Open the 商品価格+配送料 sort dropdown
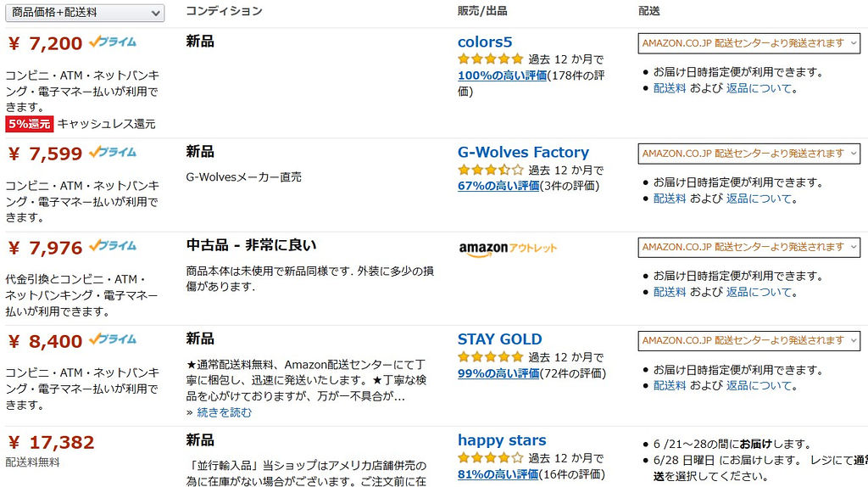This screenshot has width=868, height=487. click(85, 13)
